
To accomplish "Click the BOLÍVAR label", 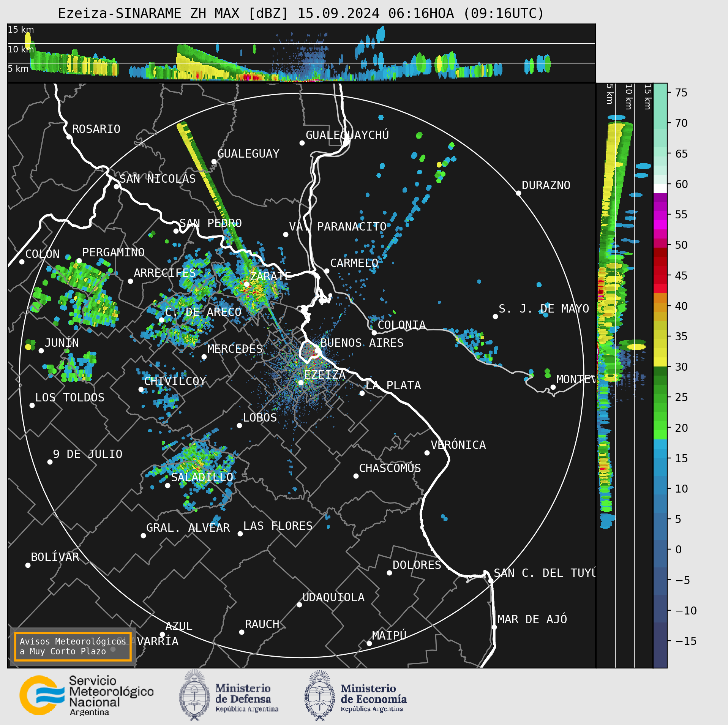I will 55,557.
